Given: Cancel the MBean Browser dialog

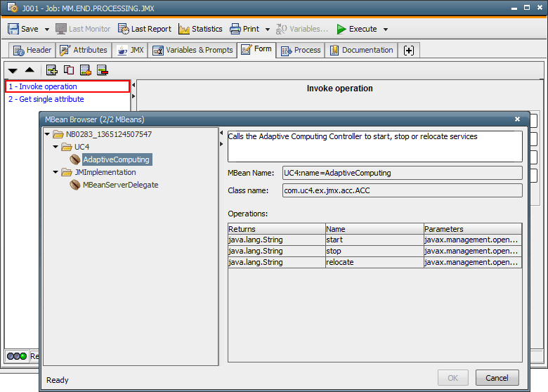Looking at the screenshot, I should tap(497, 378).
